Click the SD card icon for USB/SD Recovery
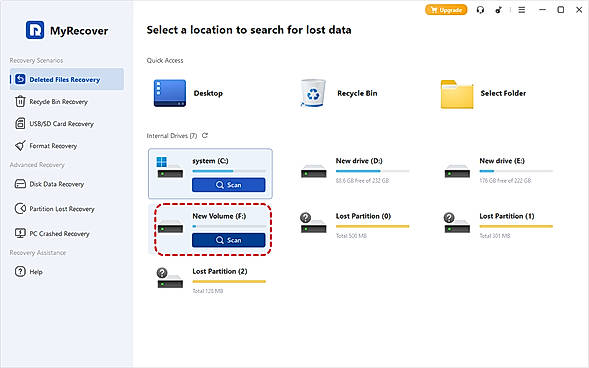The height and width of the screenshot is (368, 589). coord(20,124)
